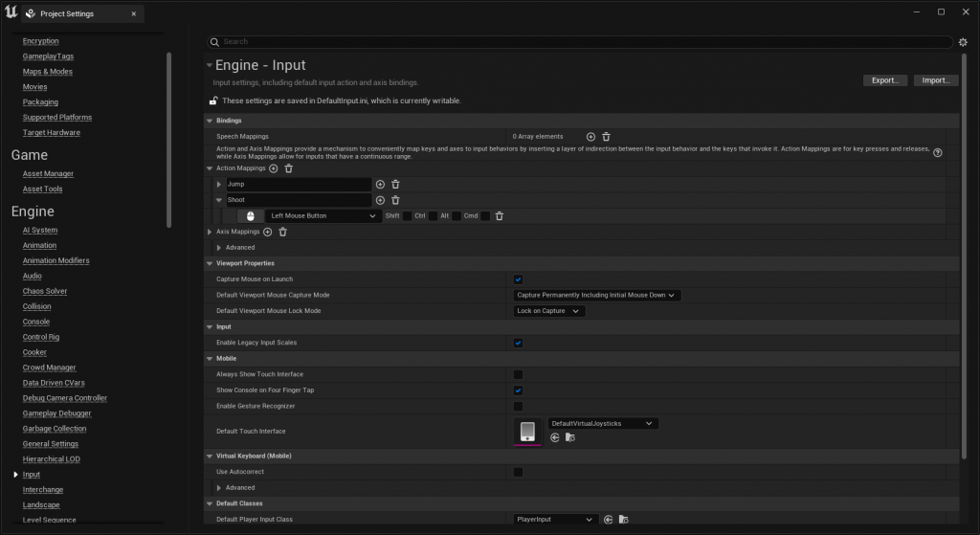Select the Project Settings tab
Image resolution: width=980 pixels, height=535 pixels.
tap(82, 13)
